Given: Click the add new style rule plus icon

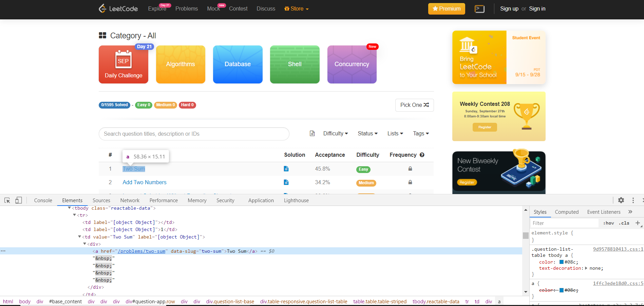Looking at the screenshot, I should pos(638,223).
